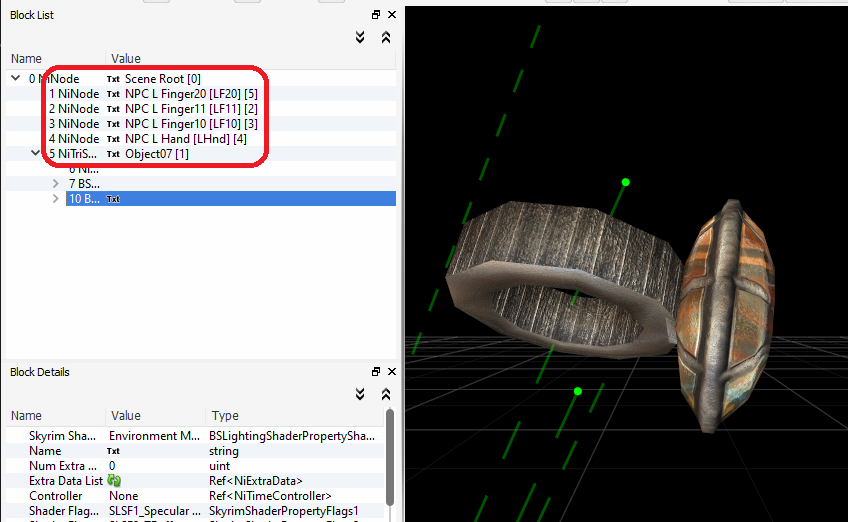Click the Controller value None
Screen dimensions: 848x522
coord(123,495)
